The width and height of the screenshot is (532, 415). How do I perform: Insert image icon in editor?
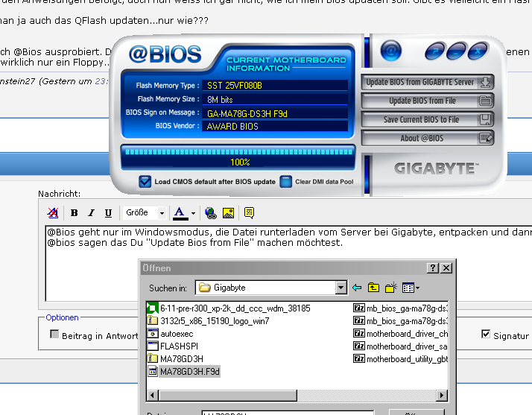point(228,213)
